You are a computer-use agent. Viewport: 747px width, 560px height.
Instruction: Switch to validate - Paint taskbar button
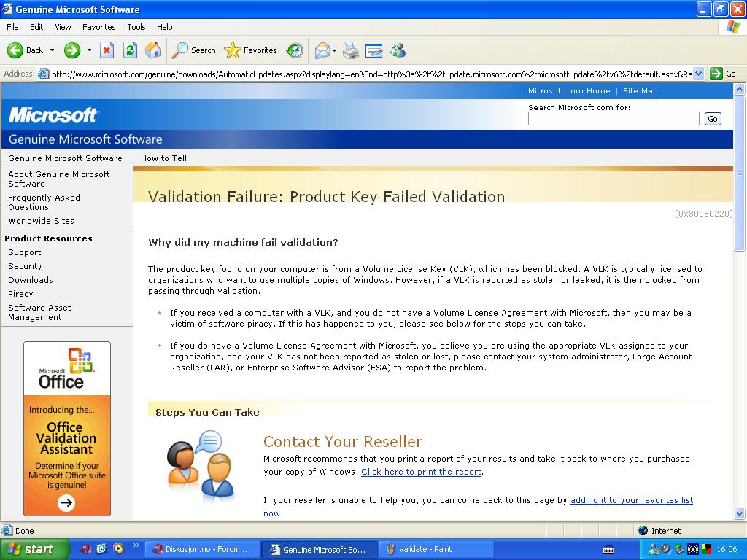pos(436,550)
